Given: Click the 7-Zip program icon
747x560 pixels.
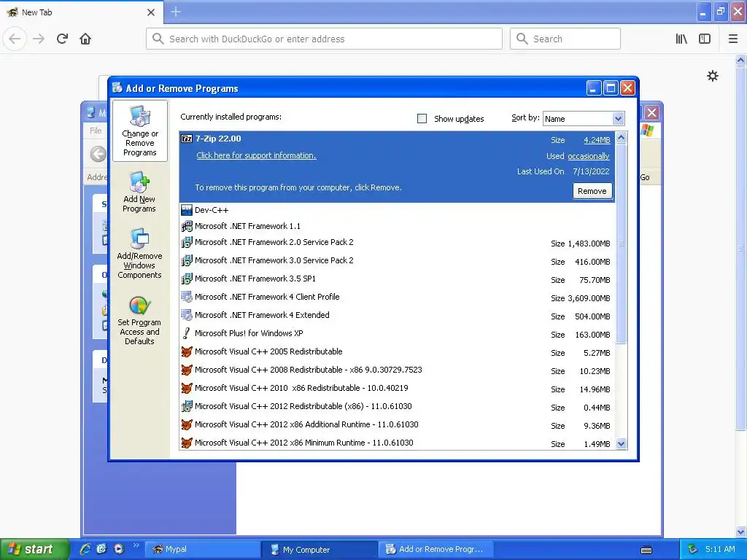Looking at the screenshot, I should (187, 139).
